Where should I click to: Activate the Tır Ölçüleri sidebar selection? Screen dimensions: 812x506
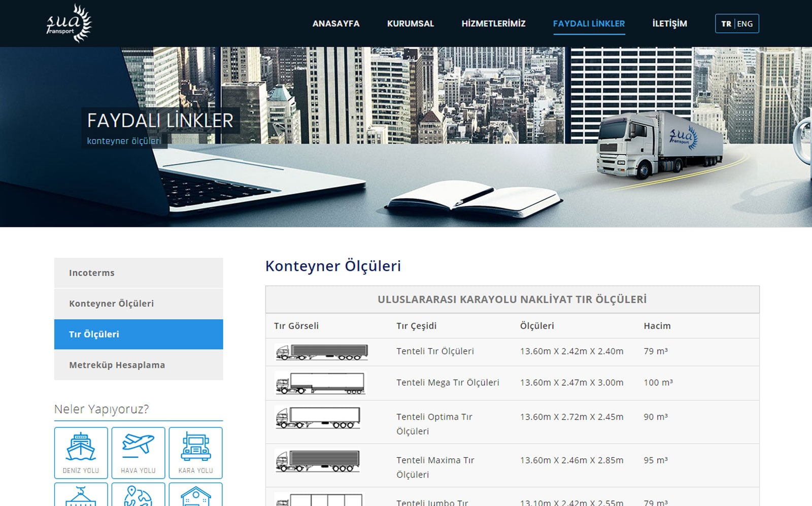pyautogui.click(x=94, y=334)
